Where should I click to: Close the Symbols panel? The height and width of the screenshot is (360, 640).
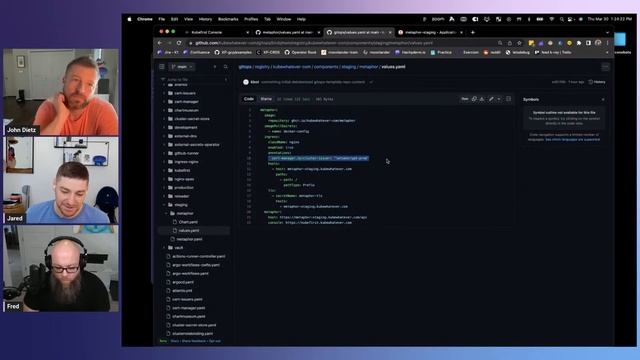tap(603, 100)
